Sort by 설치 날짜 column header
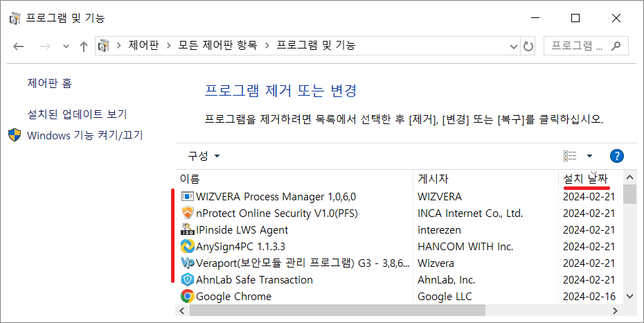This screenshot has width=644, height=323. click(x=591, y=179)
